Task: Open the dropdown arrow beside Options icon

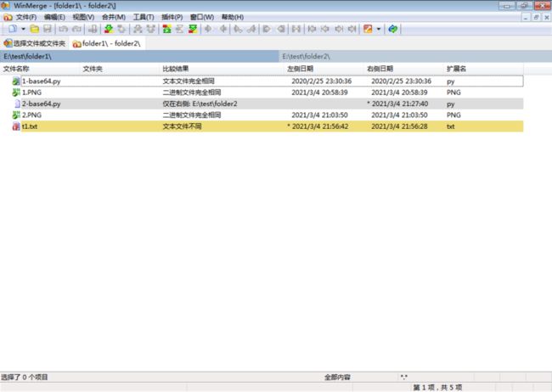Action: [x=379, y=29]
